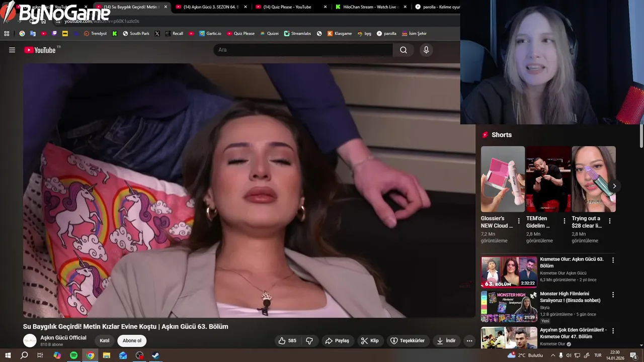Open the YouTube hamburger guide menu
The width and height of the screenshot is (644, 362).
pos(12,50)
